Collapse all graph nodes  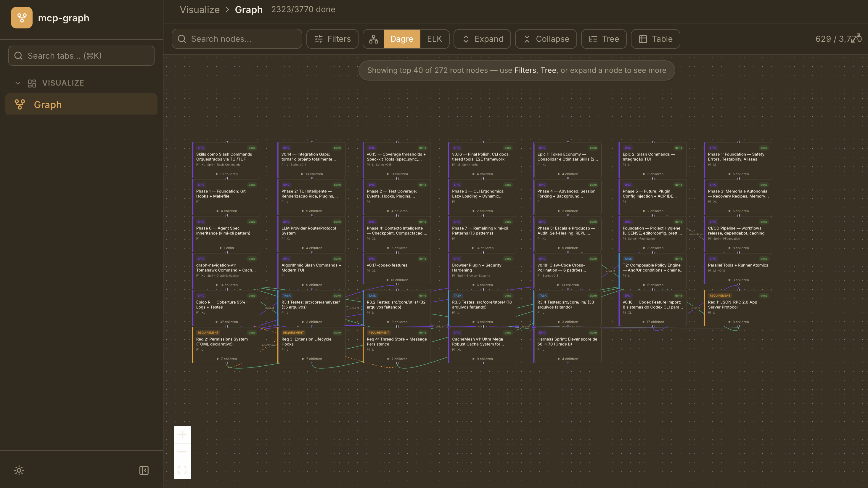pos(546,39)
